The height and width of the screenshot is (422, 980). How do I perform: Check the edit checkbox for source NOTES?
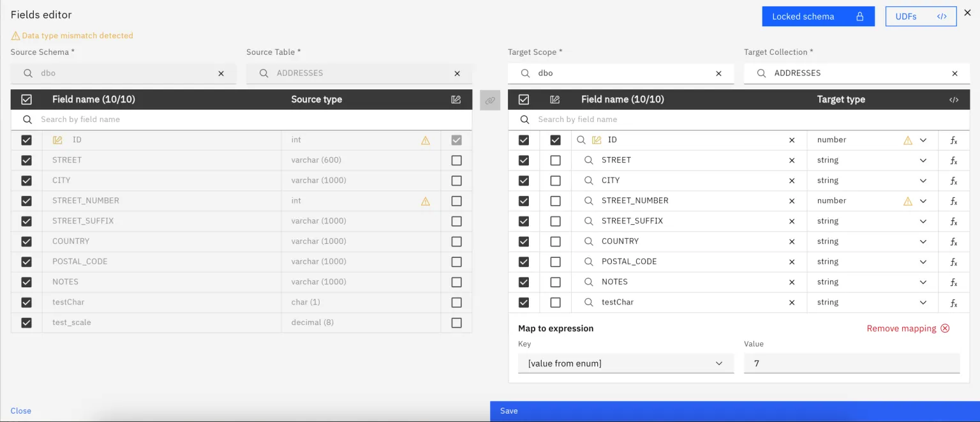coord(456,282)
